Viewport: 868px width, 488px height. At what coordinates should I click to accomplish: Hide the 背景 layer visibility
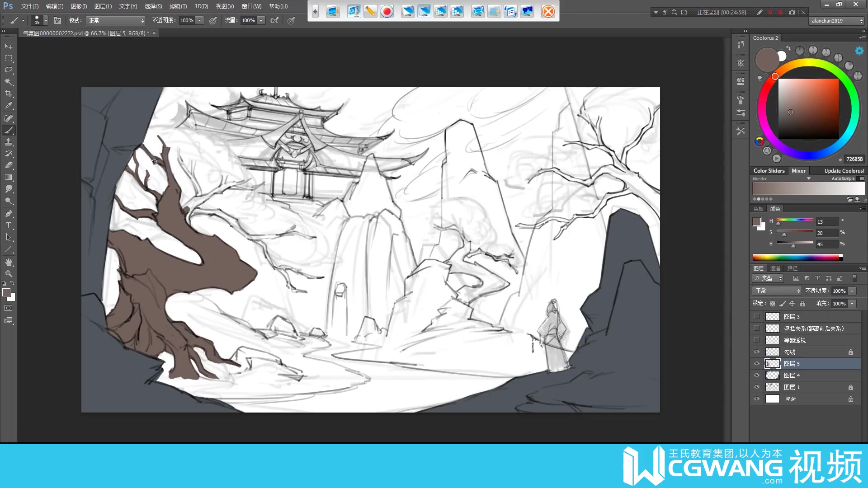pyautogui.click(x=757, y=399)
